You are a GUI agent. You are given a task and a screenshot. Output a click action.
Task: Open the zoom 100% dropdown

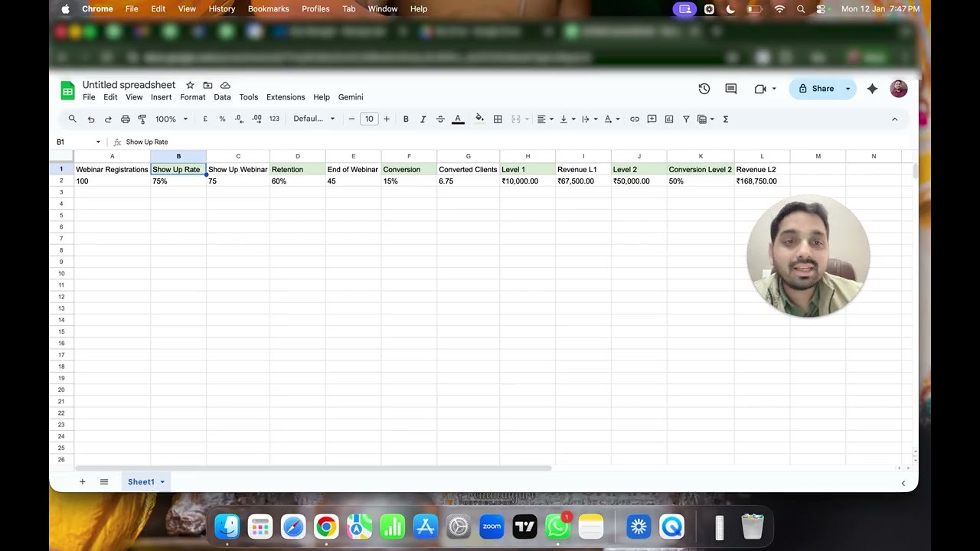171,119
